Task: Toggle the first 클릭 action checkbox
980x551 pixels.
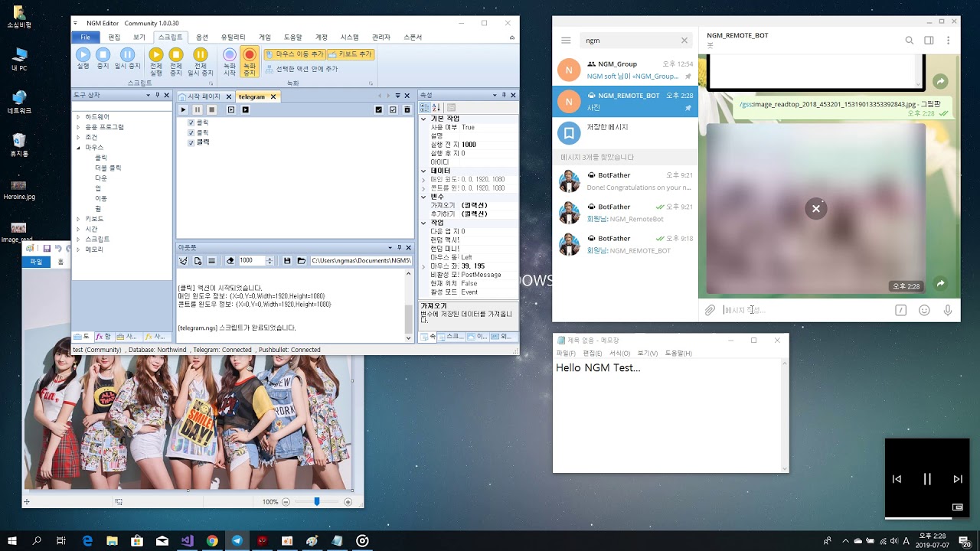Action: 191,122
